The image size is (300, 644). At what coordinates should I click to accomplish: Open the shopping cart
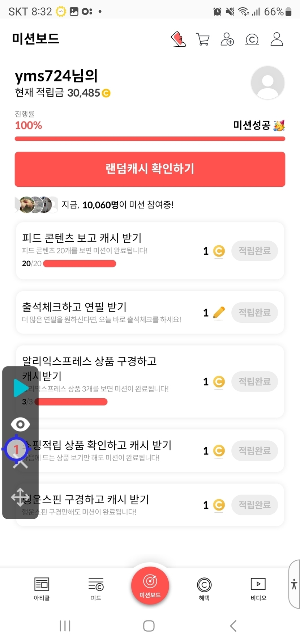(203, 39)
